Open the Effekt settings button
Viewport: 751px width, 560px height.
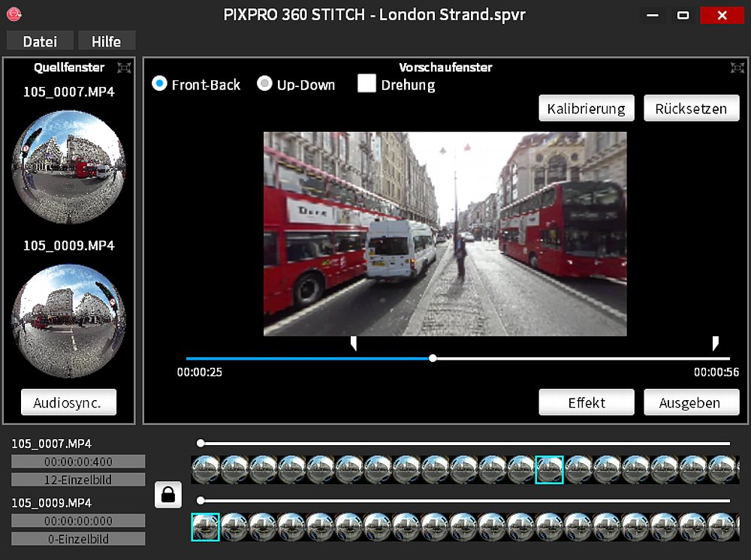pos(586,402)
